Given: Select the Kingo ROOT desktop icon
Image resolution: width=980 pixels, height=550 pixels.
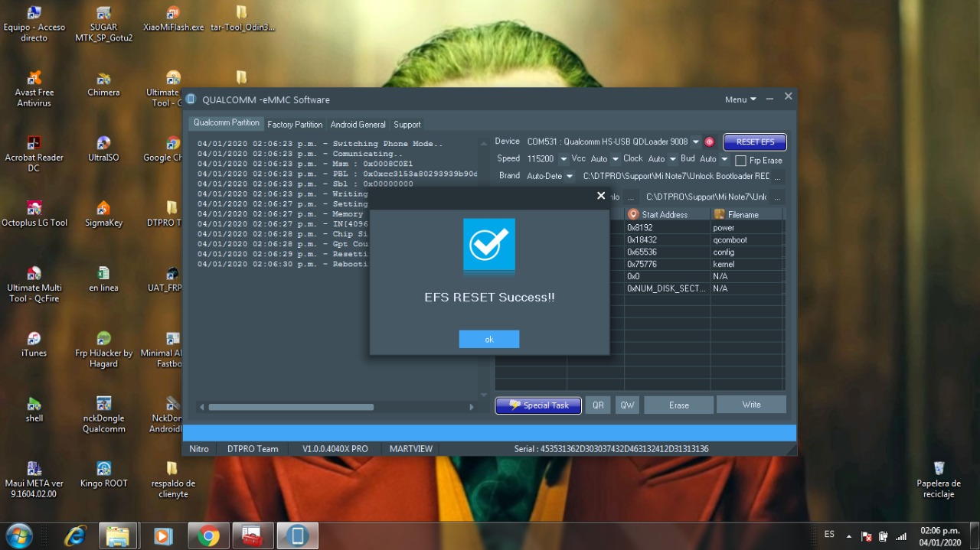Looking at the screenshot, I should tap(103, 474).
